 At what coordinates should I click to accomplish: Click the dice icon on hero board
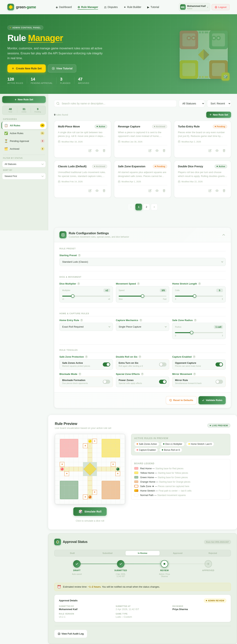pyautogui.click(x=226, y=76)
